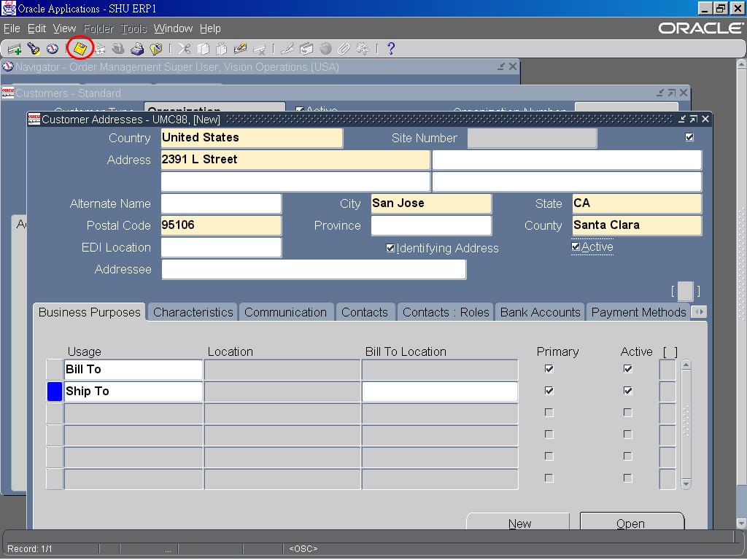
Task: Click the New button
Action: coord(519,522)
